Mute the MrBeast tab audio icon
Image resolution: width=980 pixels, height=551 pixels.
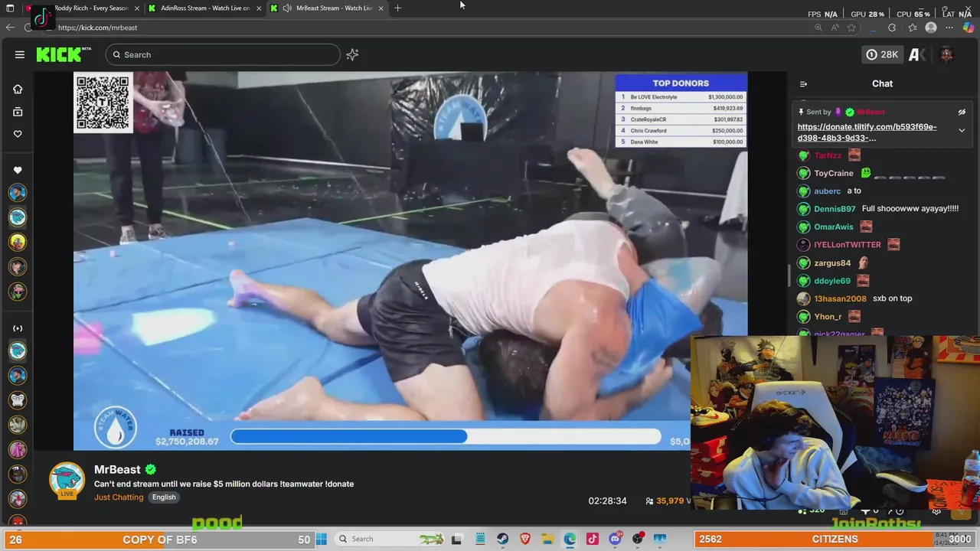coord(287,8)
